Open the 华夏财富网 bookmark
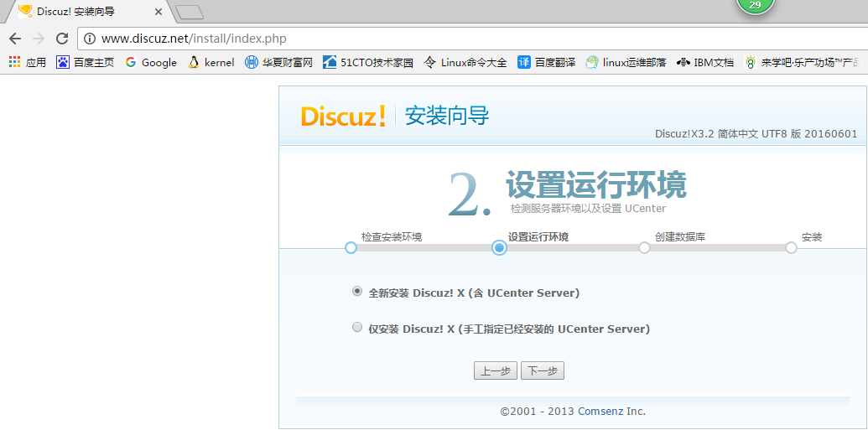The width and height of the screenshot is (868, 430). (x=279, y=63)
